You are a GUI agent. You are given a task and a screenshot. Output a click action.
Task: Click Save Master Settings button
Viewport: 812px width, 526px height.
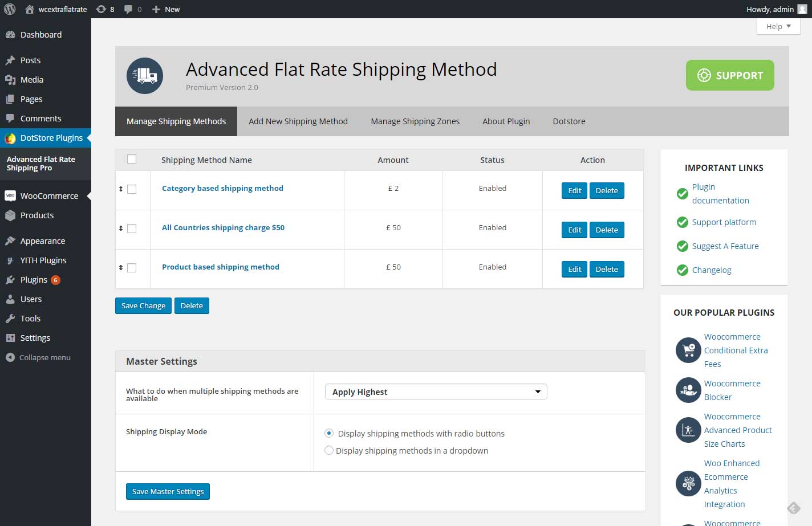(168, 491)
